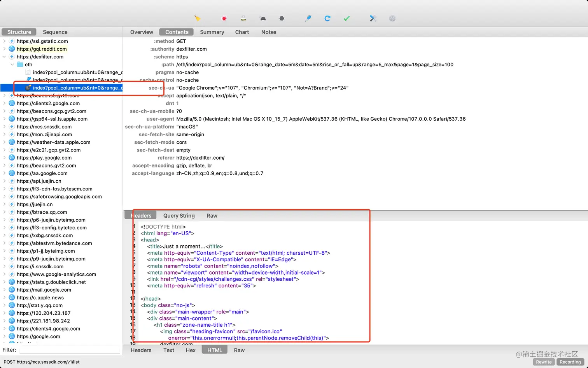
Task: Open Tools via the wrench icon
Action: click(373, 18)
